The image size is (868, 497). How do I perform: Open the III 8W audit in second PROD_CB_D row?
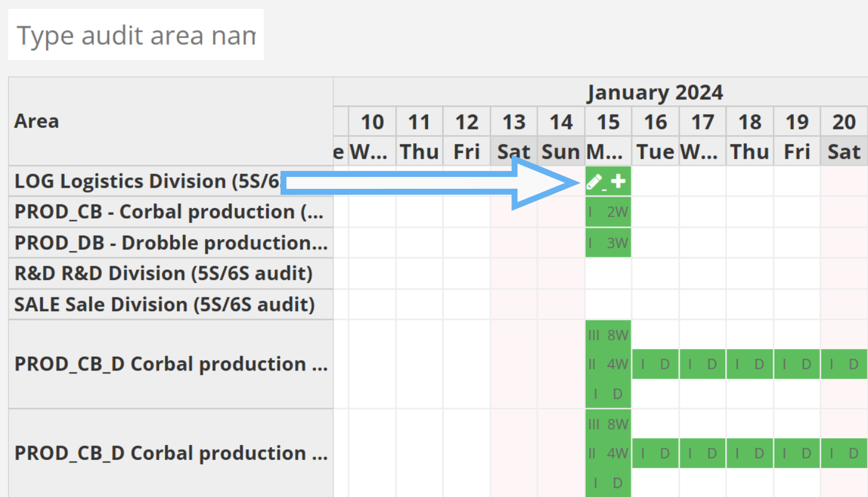pyautogui.click(x=608, y=424)
